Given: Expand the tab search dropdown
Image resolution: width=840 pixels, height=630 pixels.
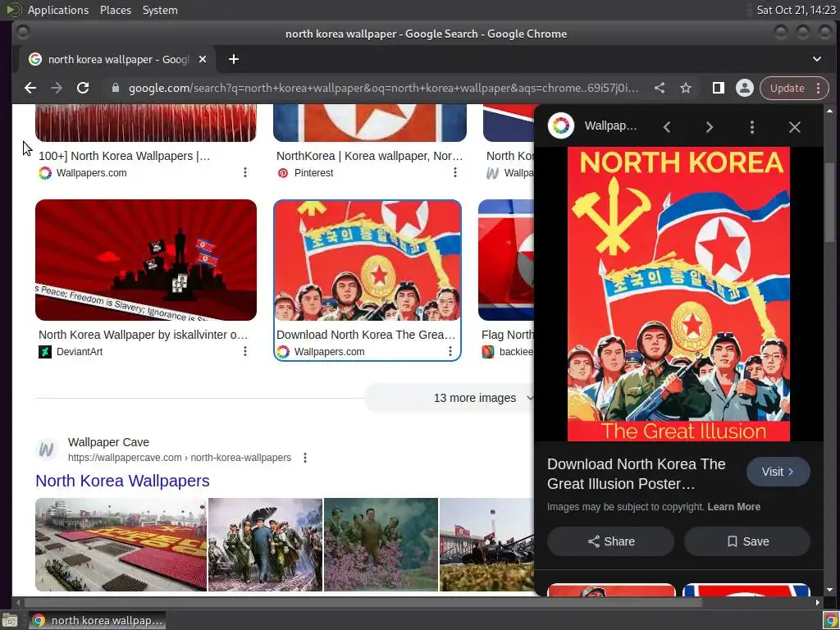Looking at the screenshot, I should (816, 59).
